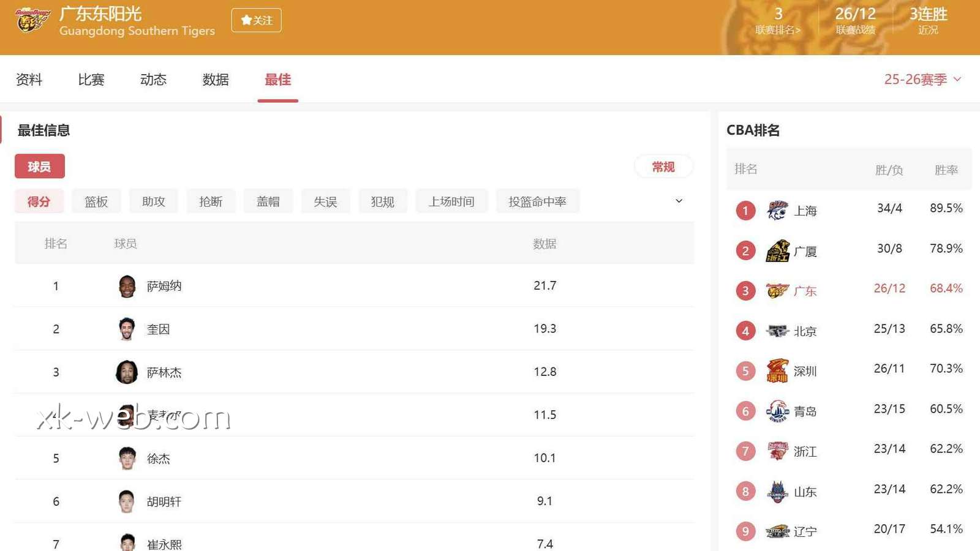The image size is (980, 551).
Task: Click the 广厦 team logo in rankings
Action: click(x=777, y=251)
